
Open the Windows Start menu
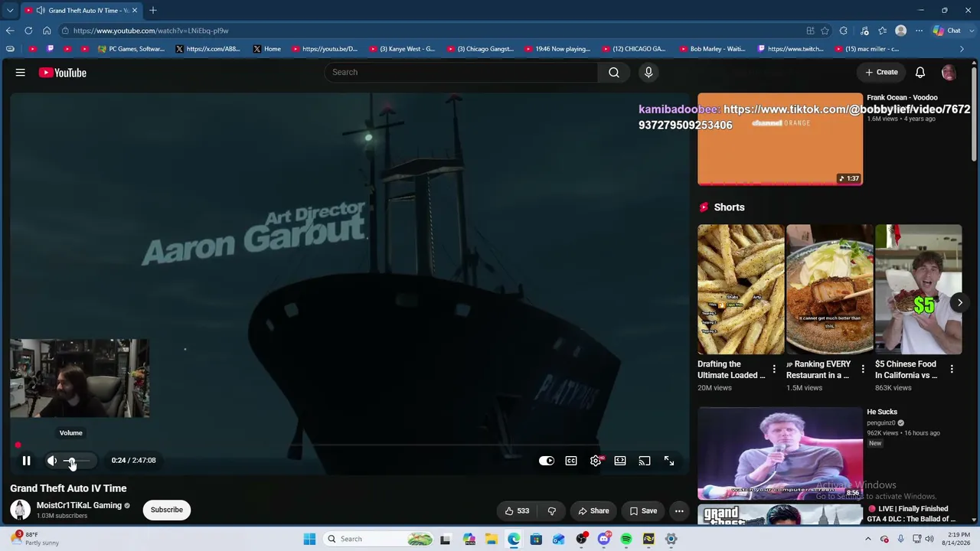click(309, 539)
